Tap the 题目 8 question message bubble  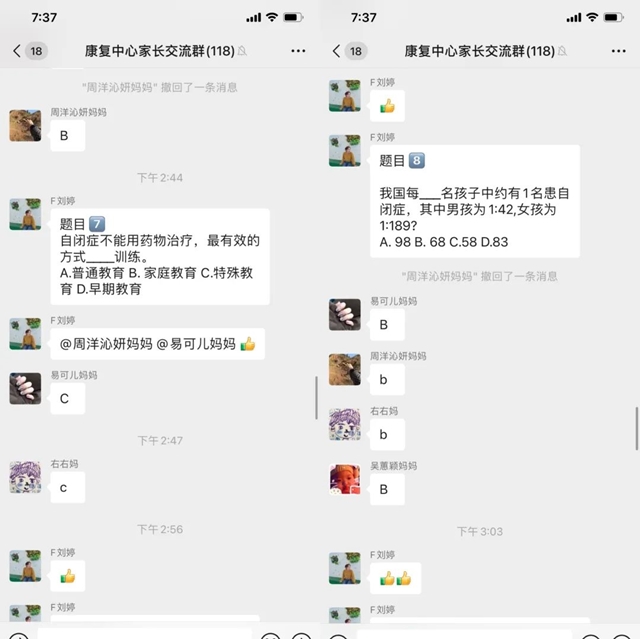[475, 201]
